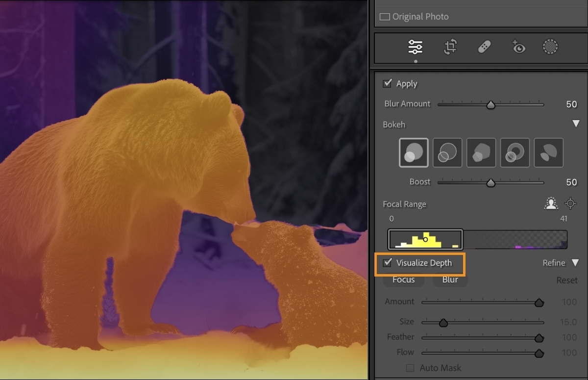This screenshot has height=380, width=588.
Task: Click the focal range depth histogram
Action: click(x=425, y=240)
